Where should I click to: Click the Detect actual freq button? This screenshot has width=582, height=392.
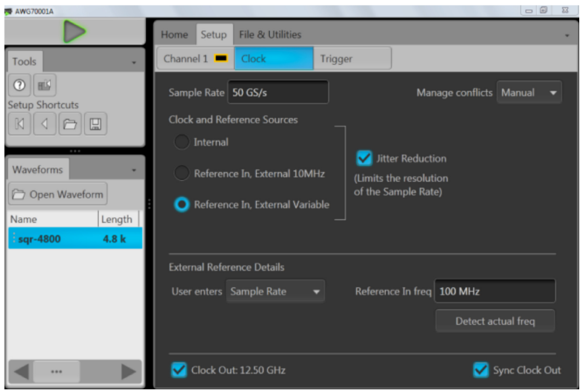click(x=495, y=321)
